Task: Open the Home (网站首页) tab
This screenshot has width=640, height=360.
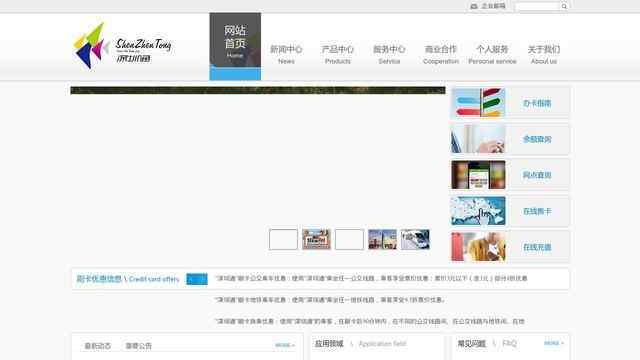Action: [235, 46]
